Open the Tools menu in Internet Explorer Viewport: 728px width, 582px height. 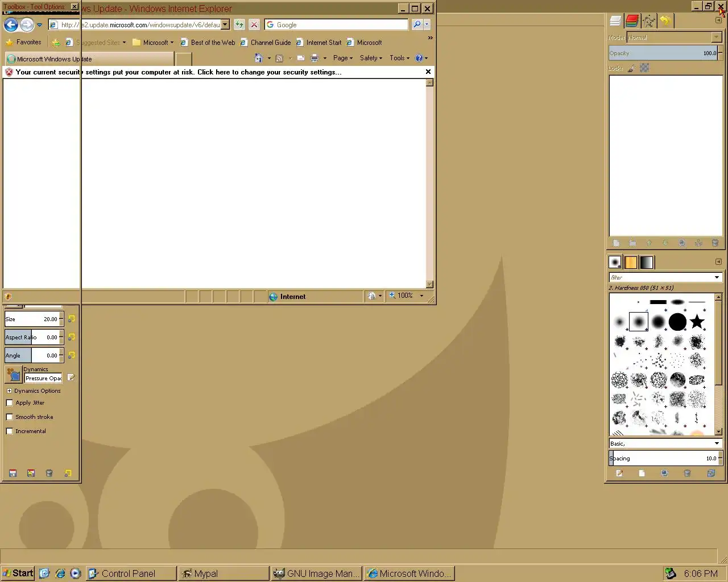pyautogui.click(x=399, y=58)
